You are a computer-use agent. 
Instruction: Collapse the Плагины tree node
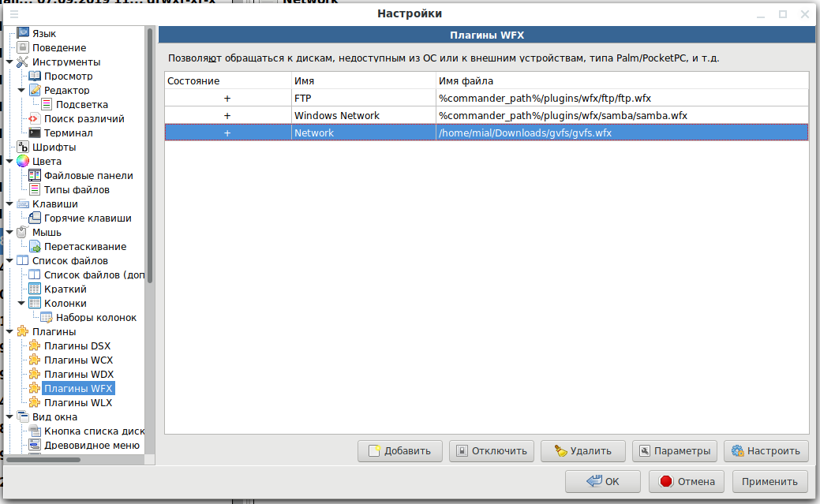tap(9, 331)
